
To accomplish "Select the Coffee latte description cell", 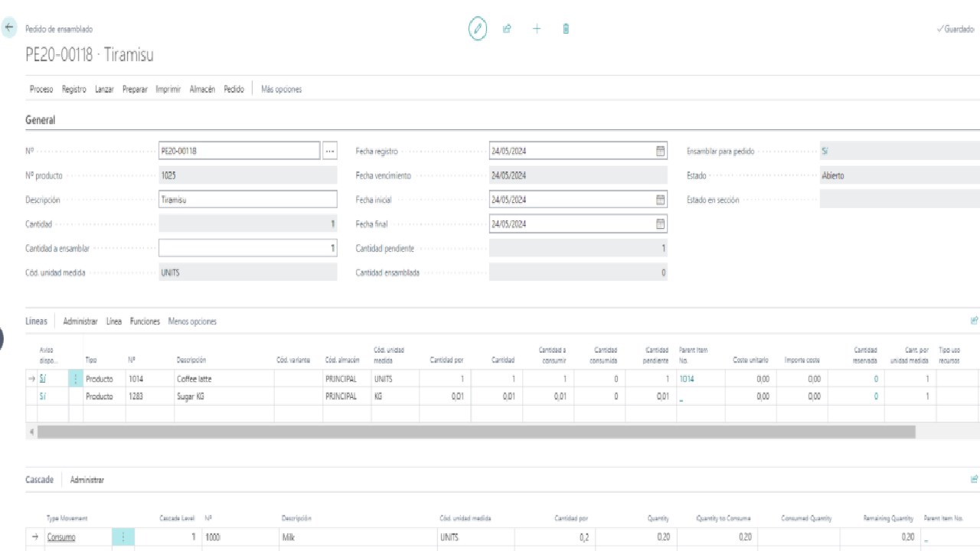I will coord(224,379).
